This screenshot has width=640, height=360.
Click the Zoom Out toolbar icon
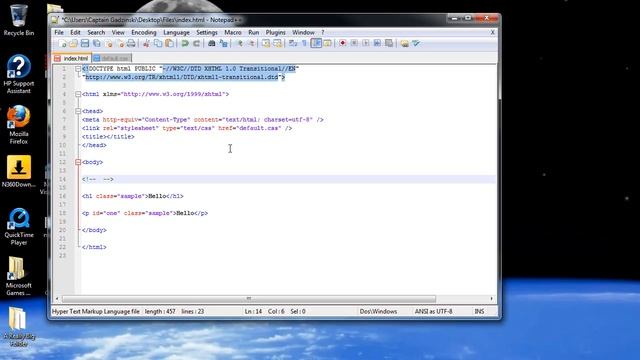pyautogui.click(x=251, y=43)
